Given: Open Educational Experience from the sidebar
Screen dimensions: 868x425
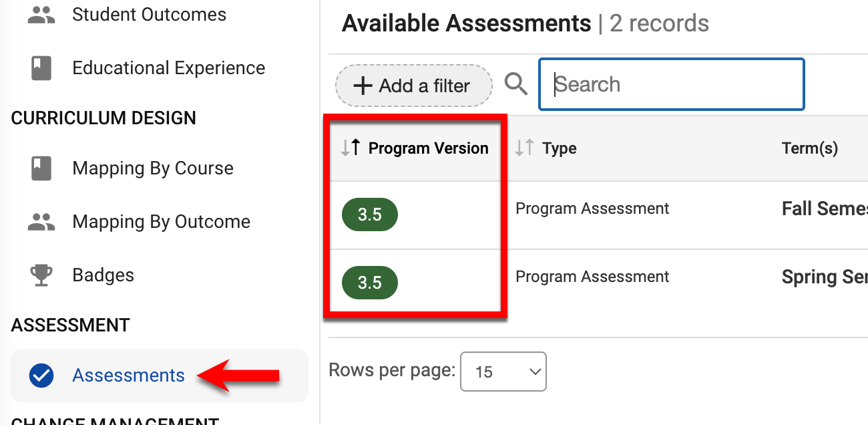Looking at the screenshot, I should tap(168, 68).
